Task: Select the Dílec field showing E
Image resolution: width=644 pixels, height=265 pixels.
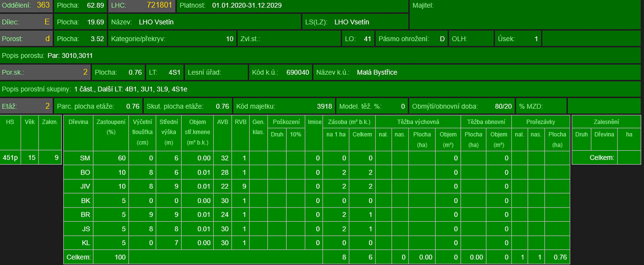Action: tap(27, 22)
